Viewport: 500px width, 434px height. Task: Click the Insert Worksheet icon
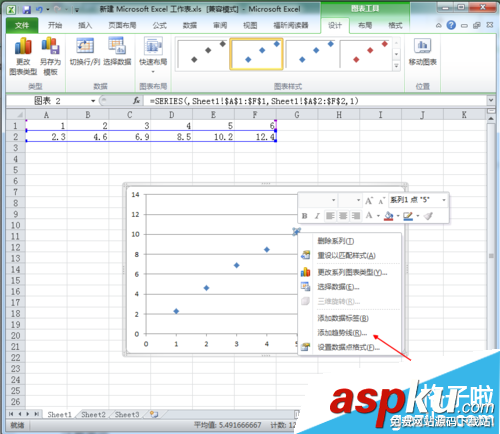[154, 414]
